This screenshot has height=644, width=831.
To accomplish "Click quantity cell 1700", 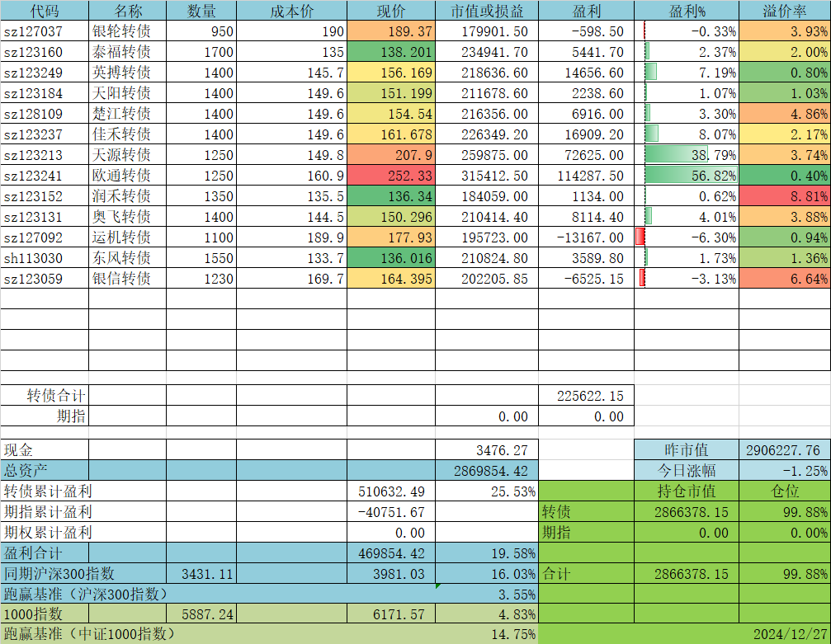I will click(201, 52).
